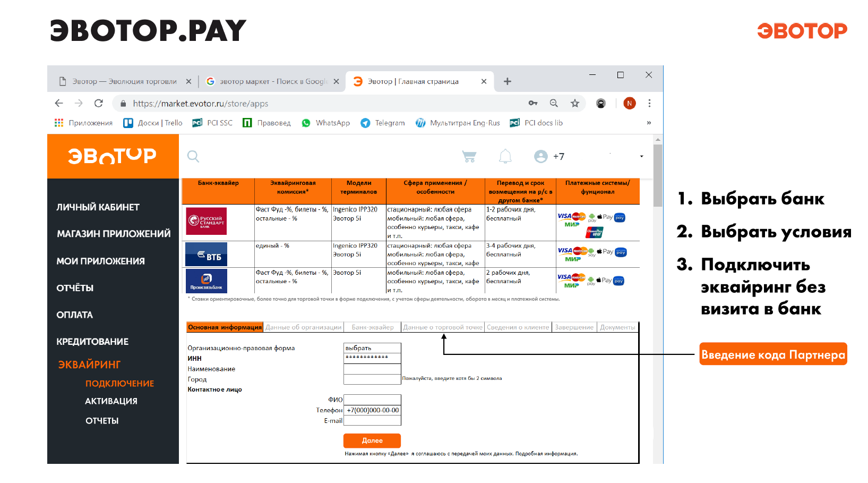Select Русский Стандарт bank logo
This screenshot has width=868, height=483.
pyautogui.click(x=207, y=221)
